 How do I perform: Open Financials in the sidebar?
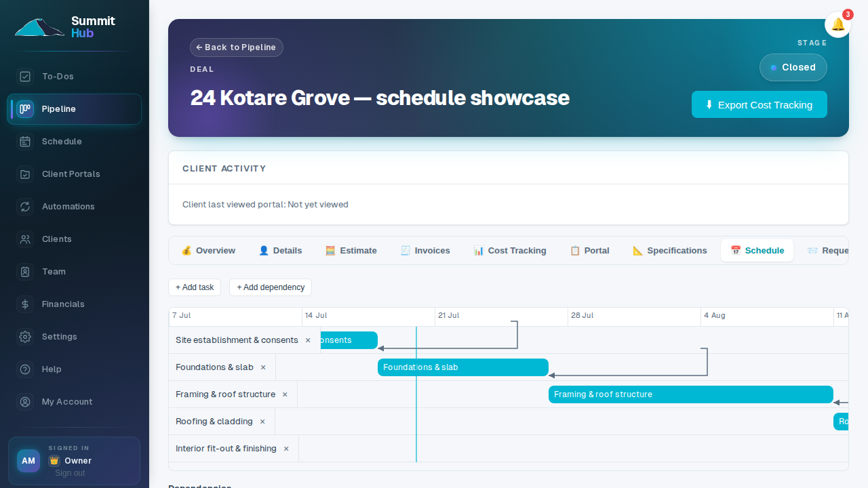click(74, 304)
